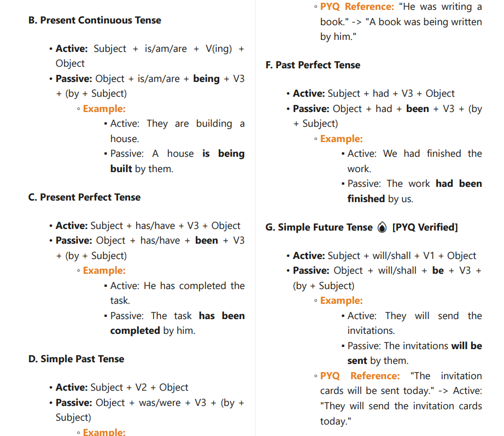The height and width of the screenshot is (436, 504).
Task: Click the bold "Active:" label under Simple Past Tense
Action: (72, 387)
